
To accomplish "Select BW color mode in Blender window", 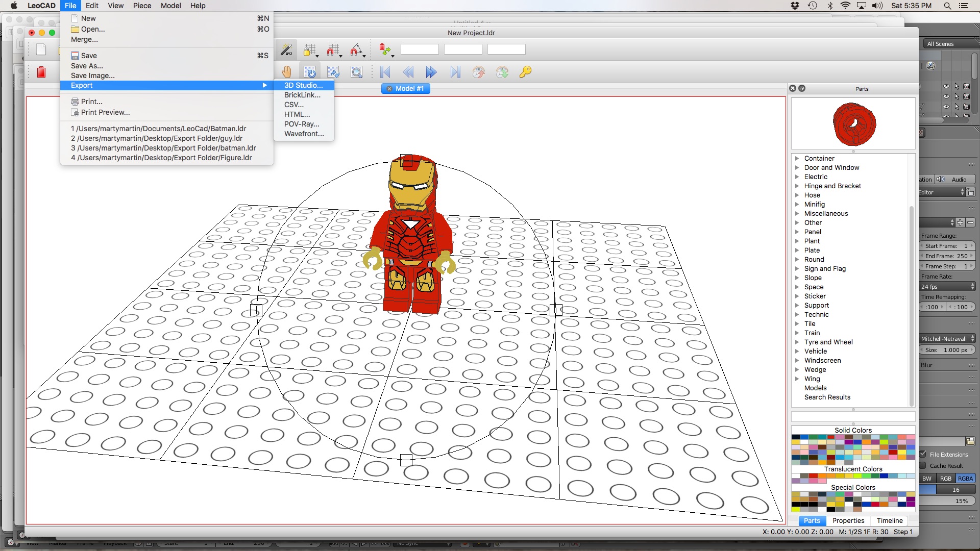I will point(927,479).
